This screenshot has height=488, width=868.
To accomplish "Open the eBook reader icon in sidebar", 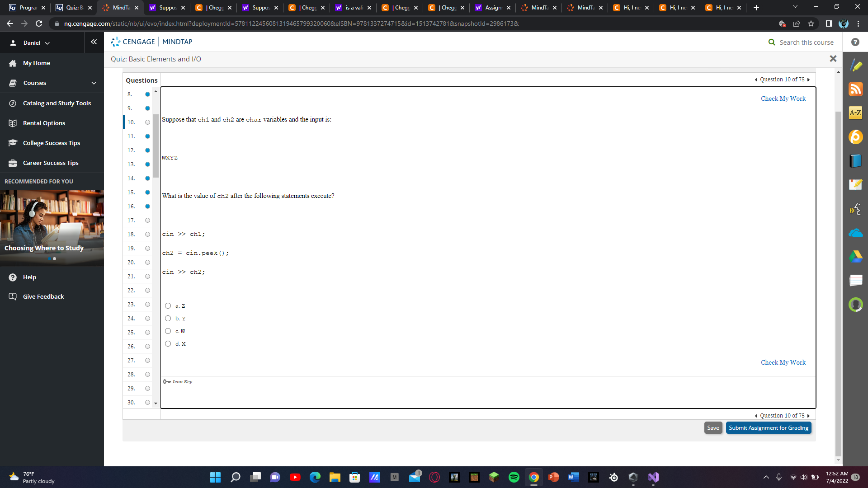I will (856, 160).
